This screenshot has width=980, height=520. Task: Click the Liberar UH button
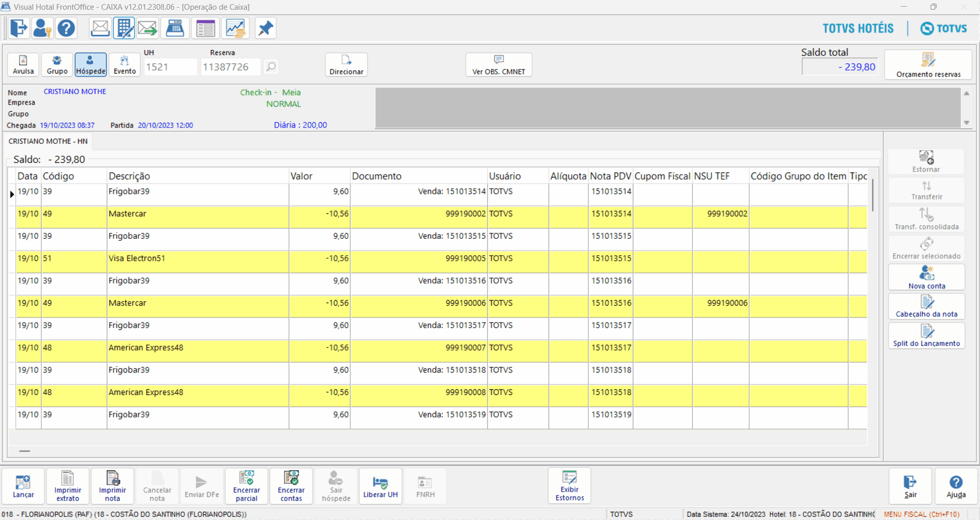pyautogui.click(x=380, y=486)
